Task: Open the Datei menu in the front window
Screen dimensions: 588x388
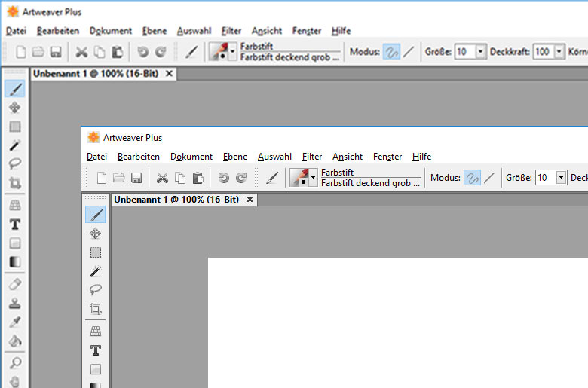Action: (x=96, y=156)
